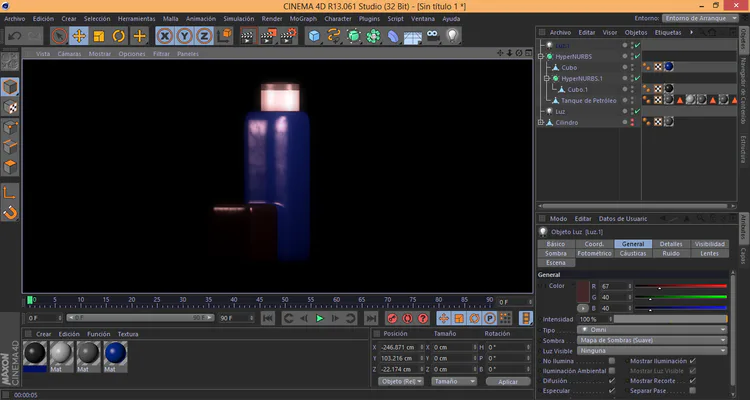Toggle the Iluminación Ambiental checkbox
Viewport: 750px width, 400px height.
click(613, 370)
